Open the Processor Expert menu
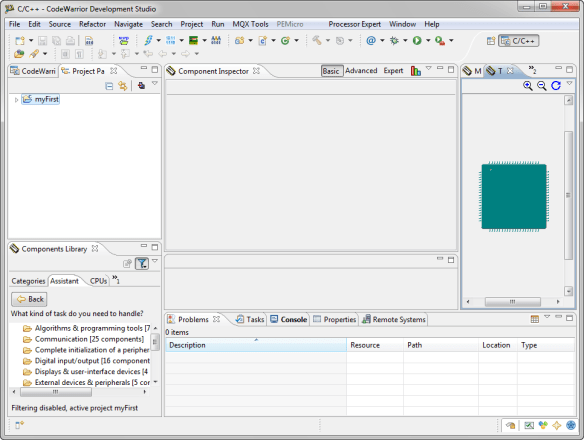Viewport: 584px width, 440px height. coord(354,24)
